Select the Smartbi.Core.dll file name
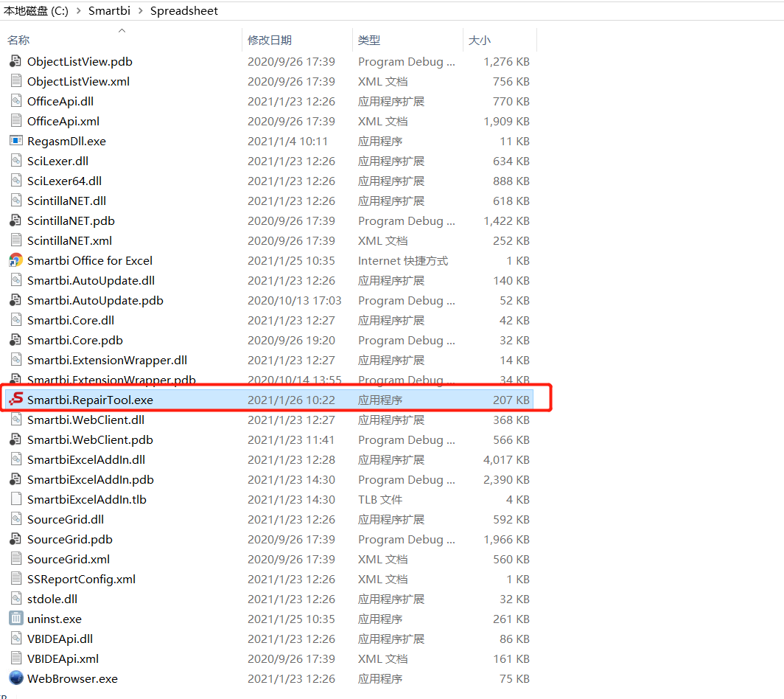 point(71,320)
